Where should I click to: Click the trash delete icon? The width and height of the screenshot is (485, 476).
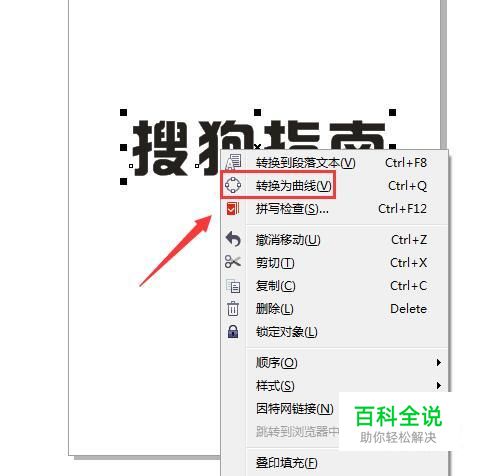[233, 308]
